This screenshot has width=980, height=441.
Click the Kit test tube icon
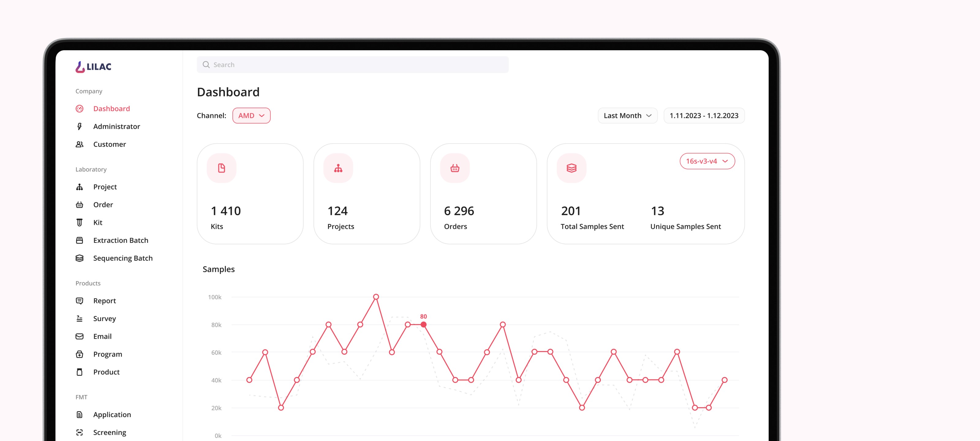click(x=80, y=223)
